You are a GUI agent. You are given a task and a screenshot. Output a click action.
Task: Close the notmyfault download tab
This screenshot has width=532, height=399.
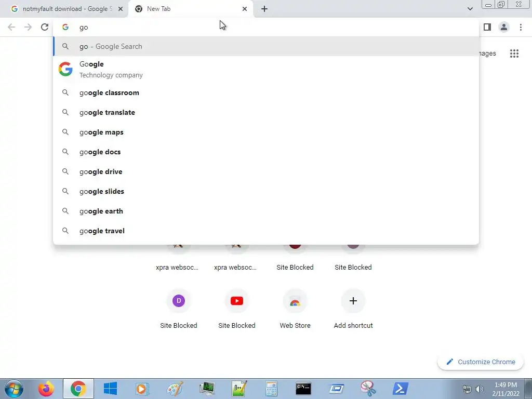[121, 9]
